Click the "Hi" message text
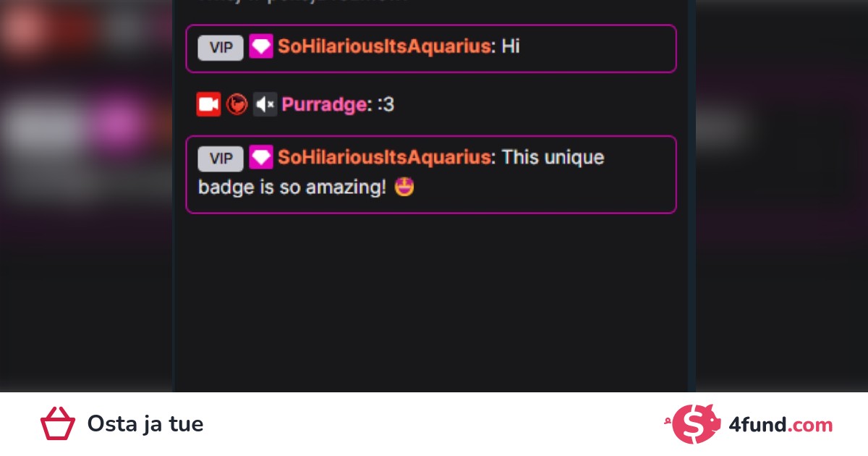 click(511, 47)
